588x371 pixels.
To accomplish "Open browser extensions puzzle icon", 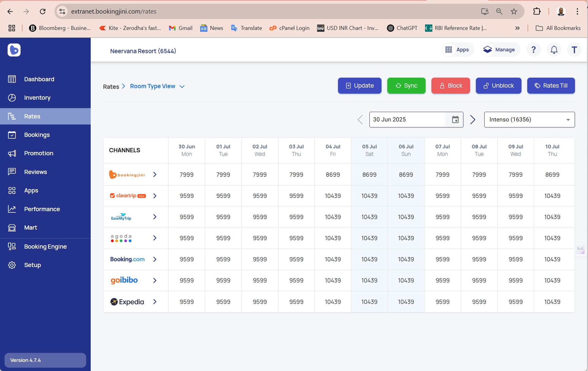I will pos(537,11).
